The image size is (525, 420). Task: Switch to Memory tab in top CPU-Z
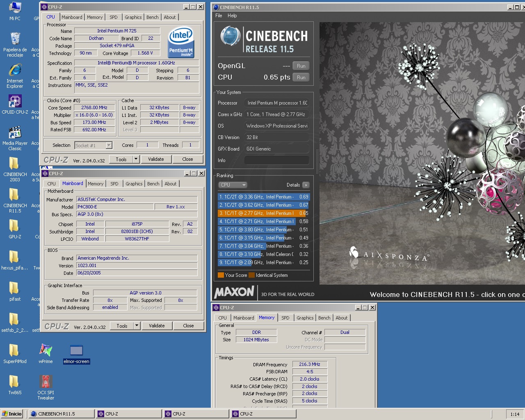coord(95,17)
